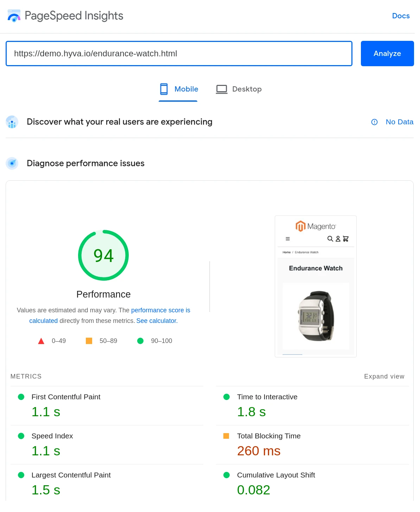Expand the First Contentful Paint metric
Image resolution: width=420 pixels, height=512 pixels.
[66, 397]
